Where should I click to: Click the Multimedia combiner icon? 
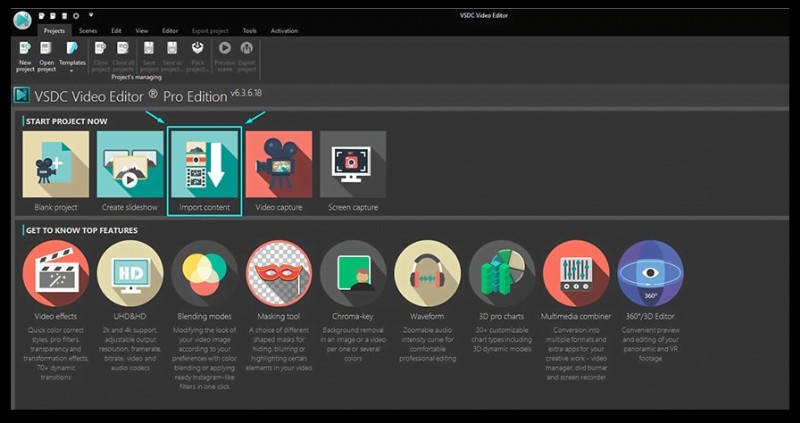click(x=576, y=274)
